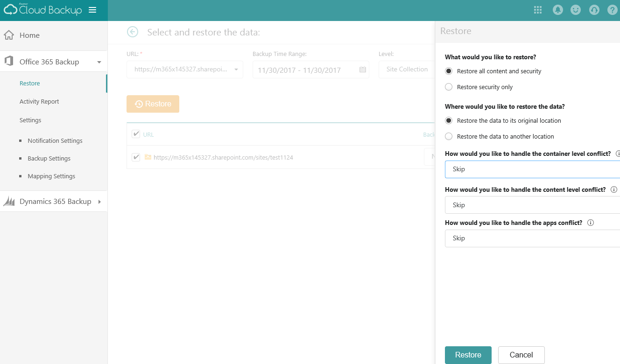The height and width of the screenshot is (364, 620).
Task: Select Restore the data to another location
Action: (449, 136)
